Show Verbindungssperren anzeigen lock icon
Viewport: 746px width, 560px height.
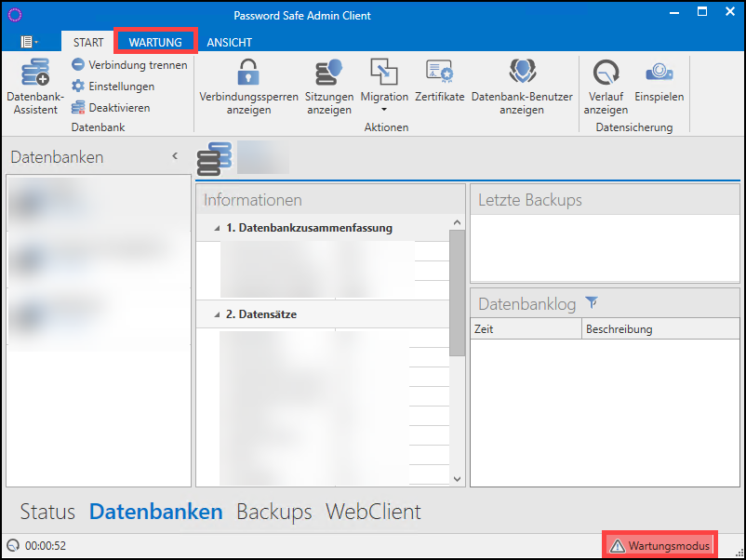[x=248, y=72]
